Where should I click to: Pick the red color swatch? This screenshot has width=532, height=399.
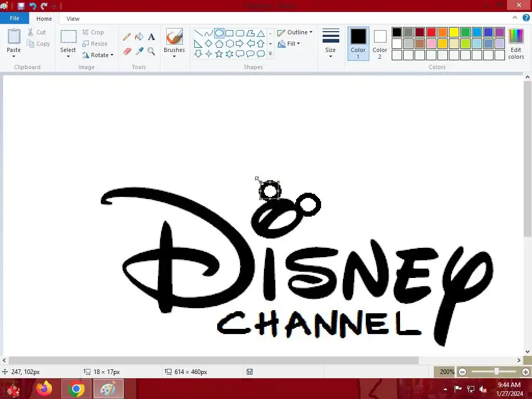click(431, 32)
